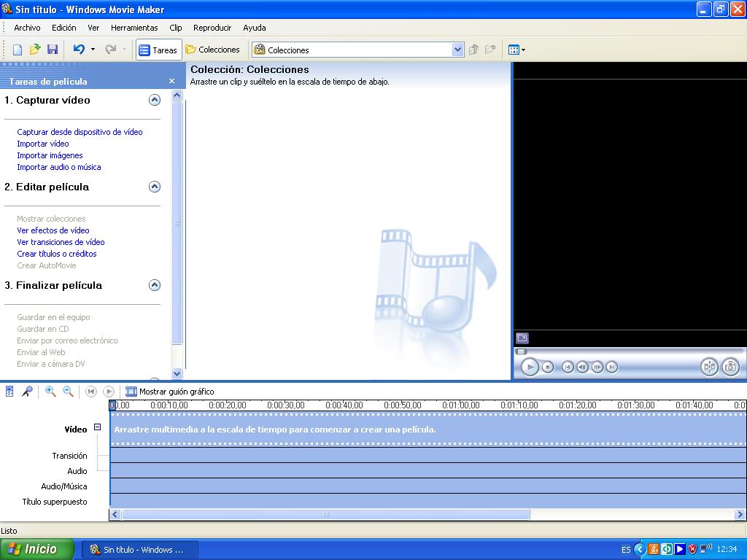Collapse the Vídeo track expander
Viewport: 747px width, 560px height.
(97, 427)
